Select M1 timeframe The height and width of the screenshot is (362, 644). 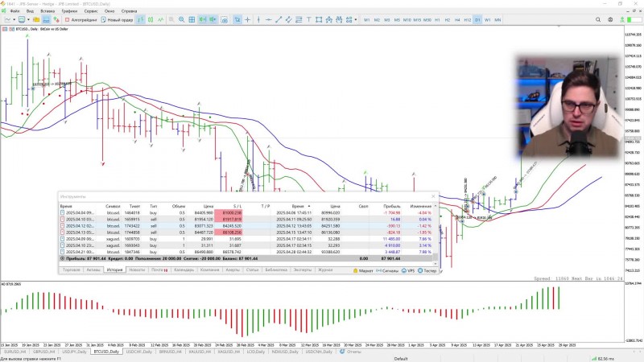click(x=367, y=19)
